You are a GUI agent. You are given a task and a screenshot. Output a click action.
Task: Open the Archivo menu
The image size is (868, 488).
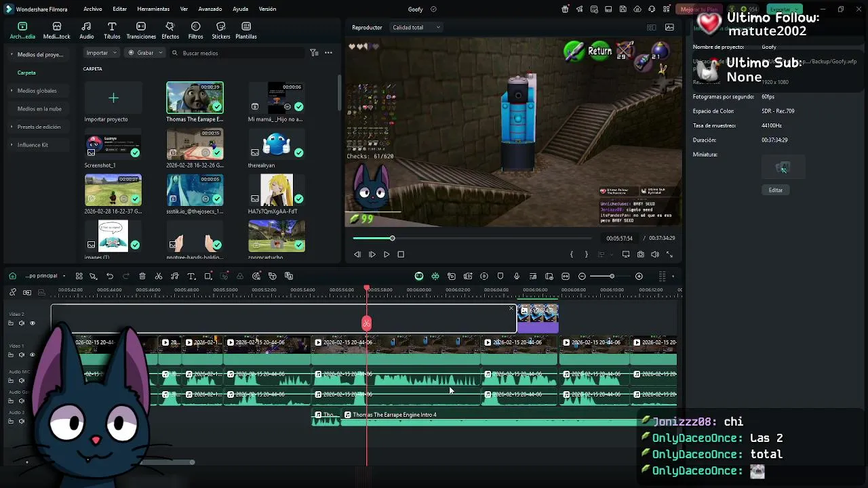click(93, 9)
